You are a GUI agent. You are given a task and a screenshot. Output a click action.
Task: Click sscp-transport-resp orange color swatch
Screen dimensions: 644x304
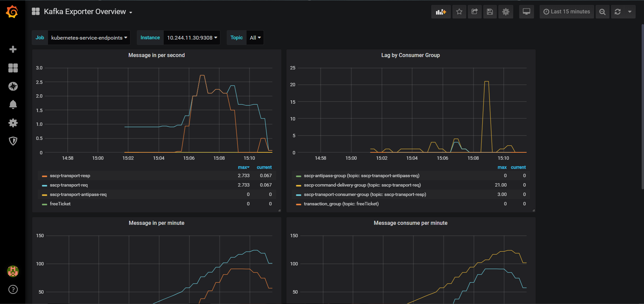click(x=44, y=176)
